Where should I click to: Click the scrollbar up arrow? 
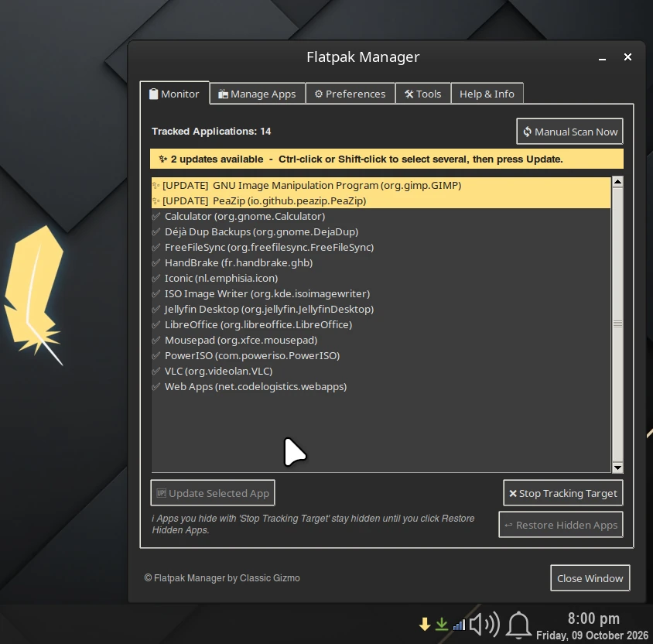coord(617,182)
